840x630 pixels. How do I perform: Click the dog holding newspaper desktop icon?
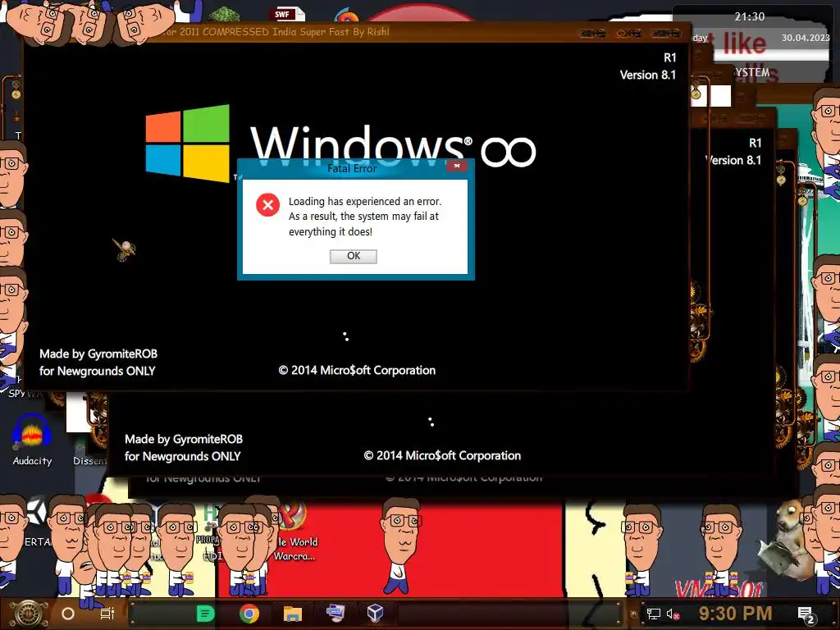pyautogui.click(x=787, y=540)
